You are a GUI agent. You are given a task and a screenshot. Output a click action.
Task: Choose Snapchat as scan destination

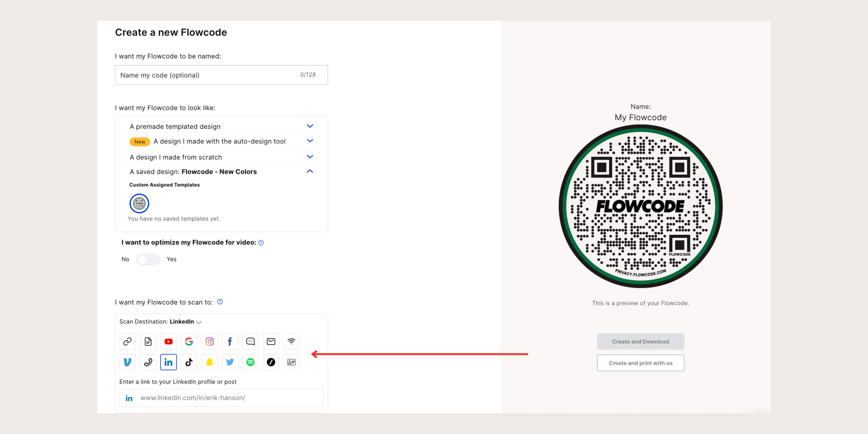210,362
